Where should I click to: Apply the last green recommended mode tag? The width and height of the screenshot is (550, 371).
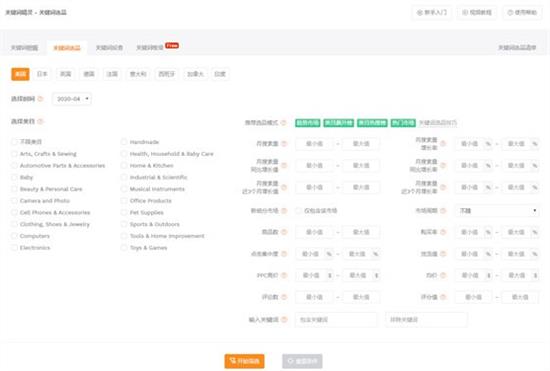point(403,123)
